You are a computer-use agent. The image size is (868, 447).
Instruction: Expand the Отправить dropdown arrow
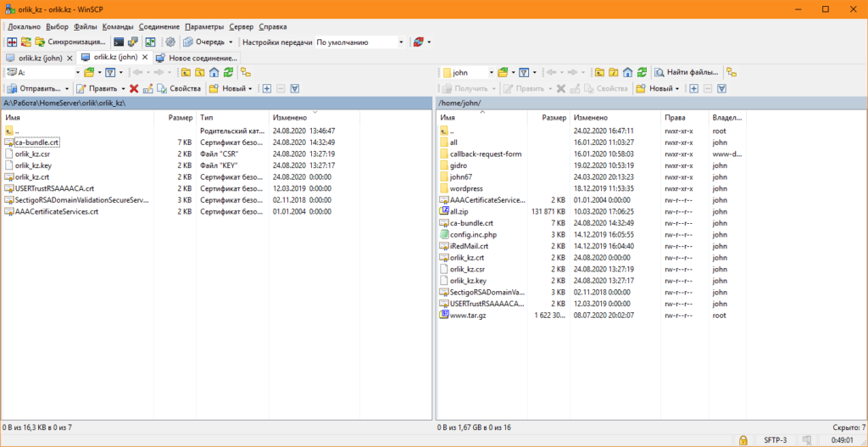[x=67, y=88]
